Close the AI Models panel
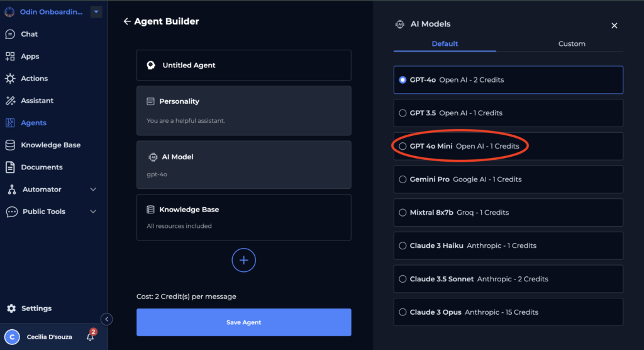 [614, 26]
